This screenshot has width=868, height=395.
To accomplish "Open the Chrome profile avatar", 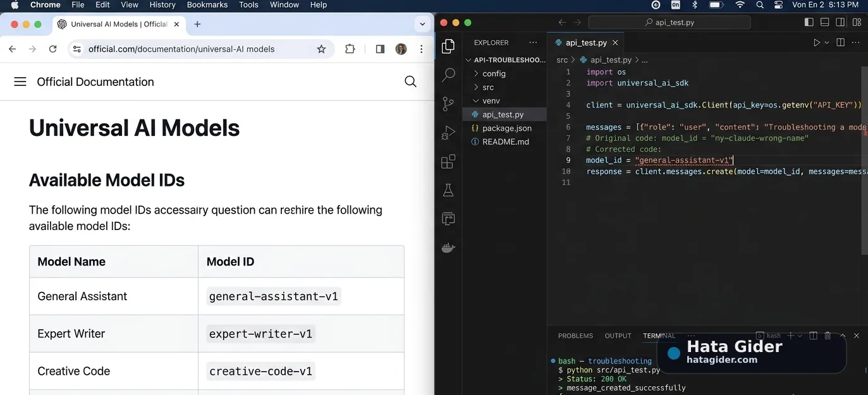I will 401,49.
